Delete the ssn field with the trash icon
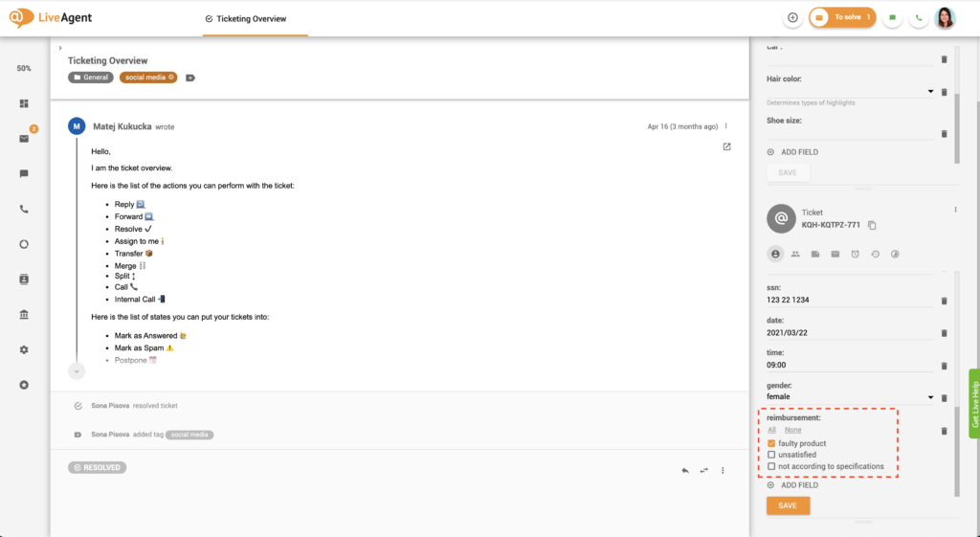980x537 pixels. tap(944, 301)
